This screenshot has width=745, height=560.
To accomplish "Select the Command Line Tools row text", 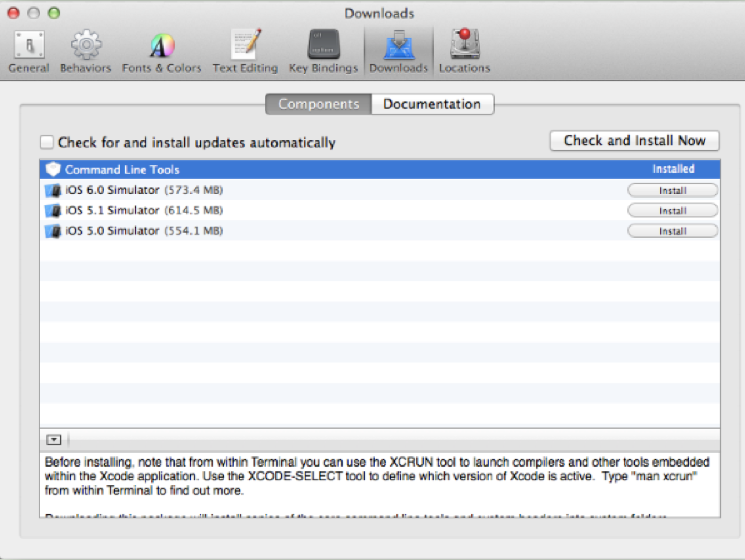I will pyautogui.click(x=122, y=170).
